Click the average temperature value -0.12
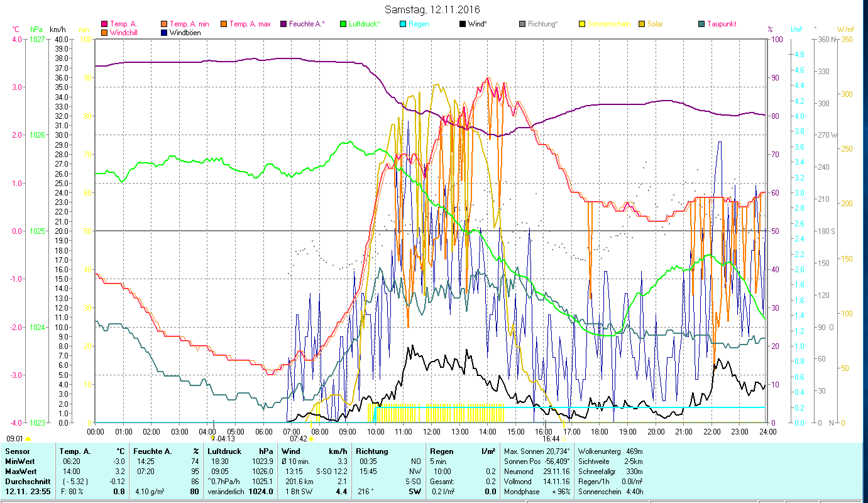Viewport: 868px width, 503px height. 117,481
